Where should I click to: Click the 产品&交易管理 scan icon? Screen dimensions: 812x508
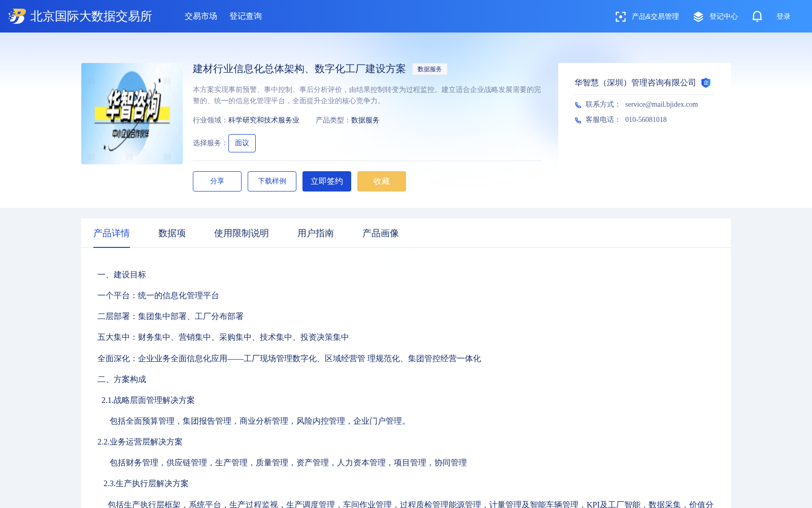pyautogui.click(x=620, y=17)
